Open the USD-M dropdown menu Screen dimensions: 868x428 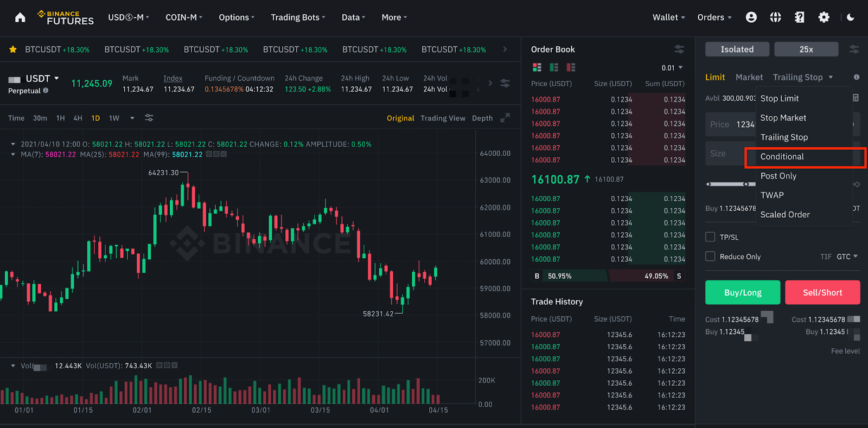click(129, 17)
